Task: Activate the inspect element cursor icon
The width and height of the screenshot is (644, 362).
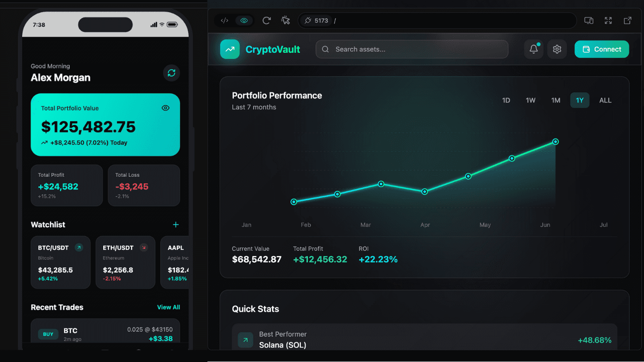Action: click(285, 20)
